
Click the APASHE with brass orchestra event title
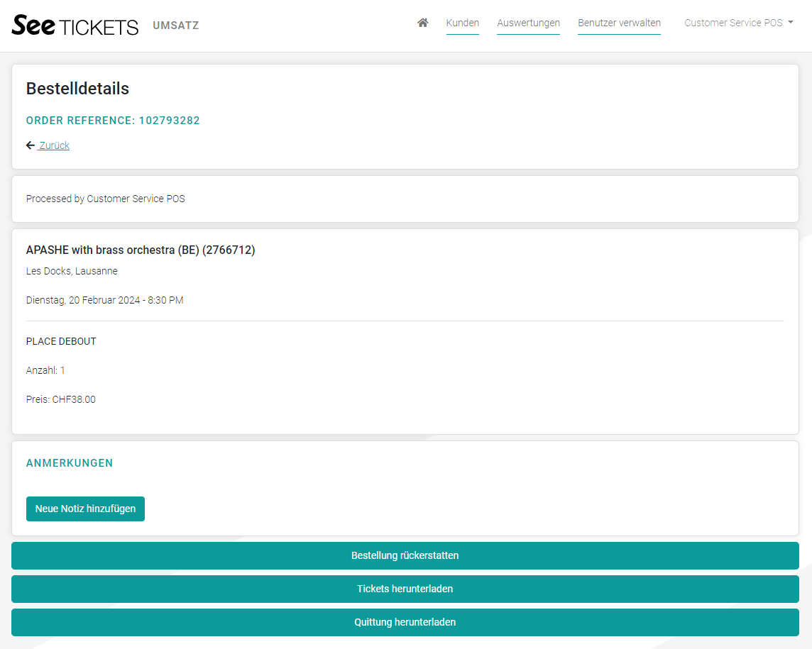tap(141, 250)
